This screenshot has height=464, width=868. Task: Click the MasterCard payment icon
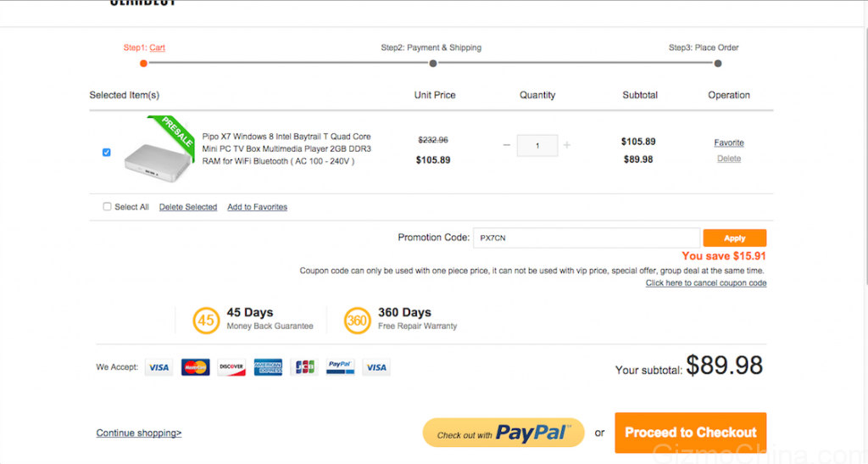tap(195, 367)
